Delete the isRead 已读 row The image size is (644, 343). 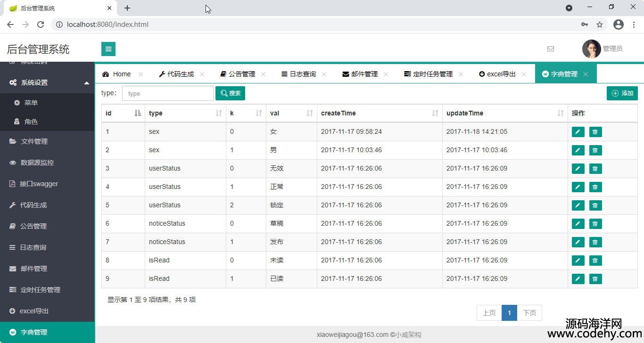coord(595,279)
